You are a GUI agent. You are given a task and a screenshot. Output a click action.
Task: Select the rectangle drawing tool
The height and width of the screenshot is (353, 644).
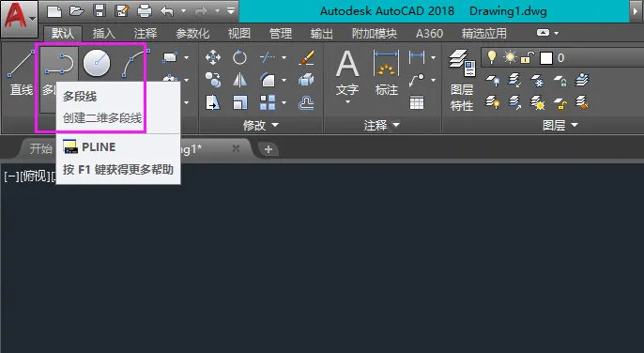pyautogui.click(x=170, y=57)
